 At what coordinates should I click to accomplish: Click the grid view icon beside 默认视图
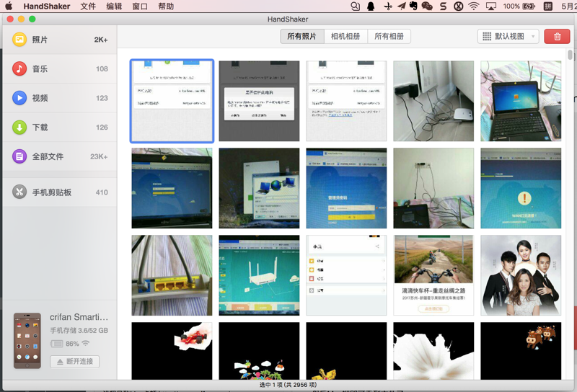tap(487, 37)
